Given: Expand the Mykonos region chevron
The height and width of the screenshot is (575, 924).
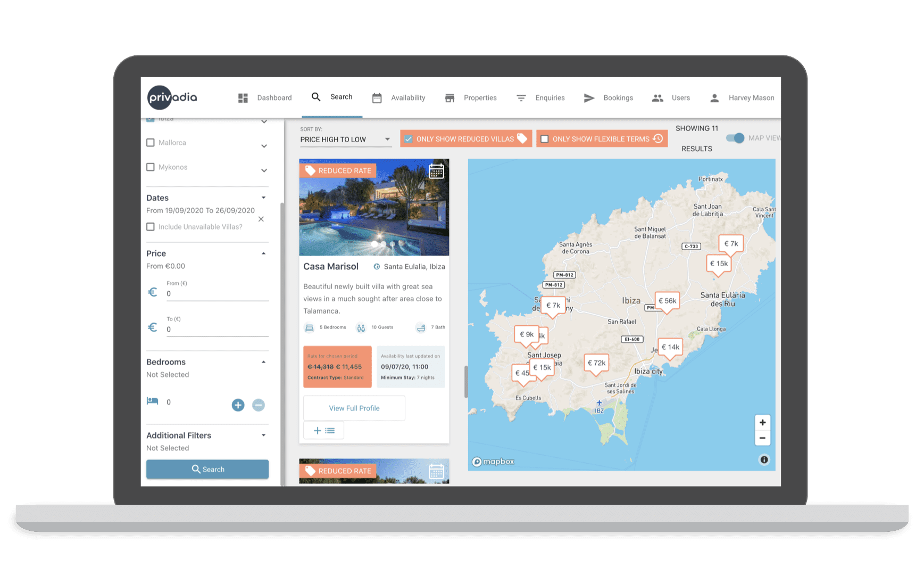Looking at the screenshot, I should [264, 171].
